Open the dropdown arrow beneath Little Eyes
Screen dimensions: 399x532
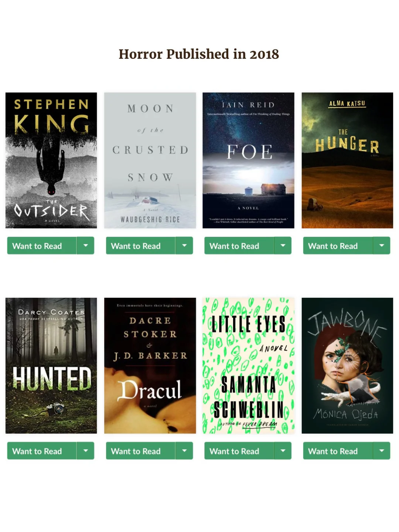(x=283, y=450)
